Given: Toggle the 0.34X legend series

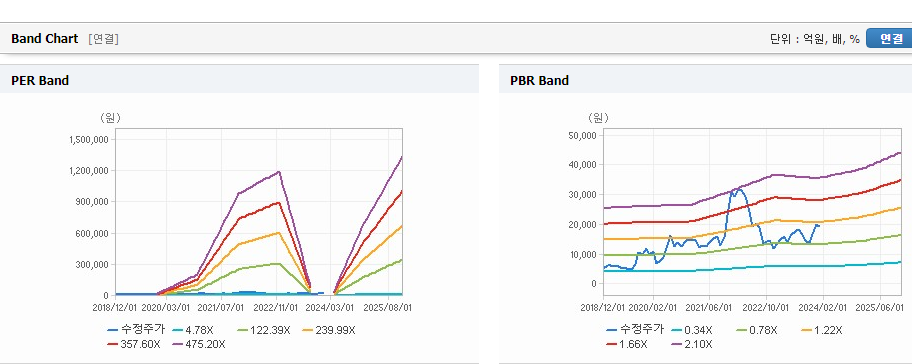Looking at the screenshot, I should pyautogui.click(x=691, y=330).
